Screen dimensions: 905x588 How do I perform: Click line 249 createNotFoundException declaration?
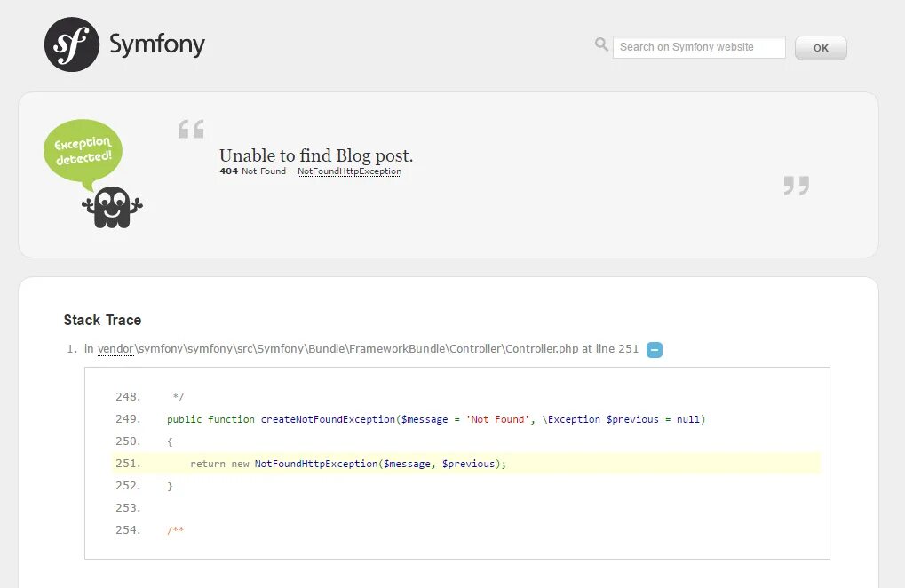[436, 419]
